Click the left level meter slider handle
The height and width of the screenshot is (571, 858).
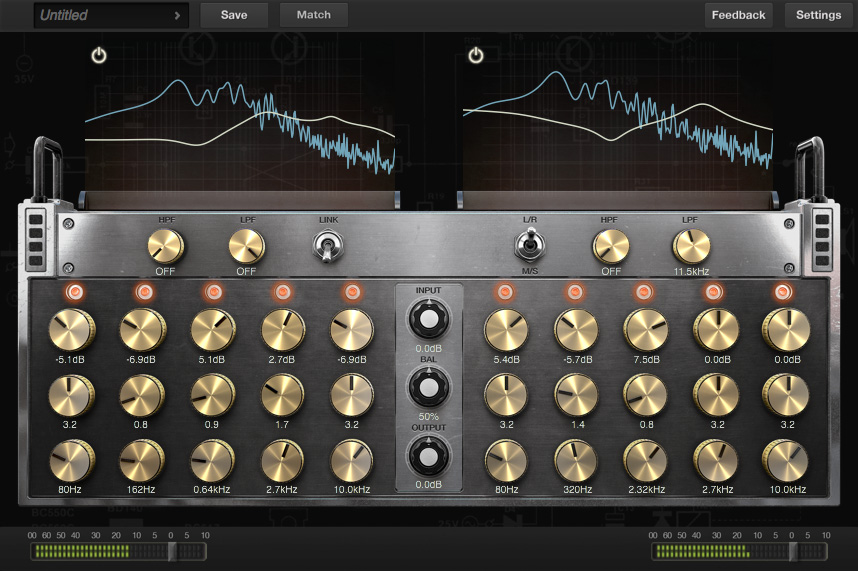click(172, 551)
